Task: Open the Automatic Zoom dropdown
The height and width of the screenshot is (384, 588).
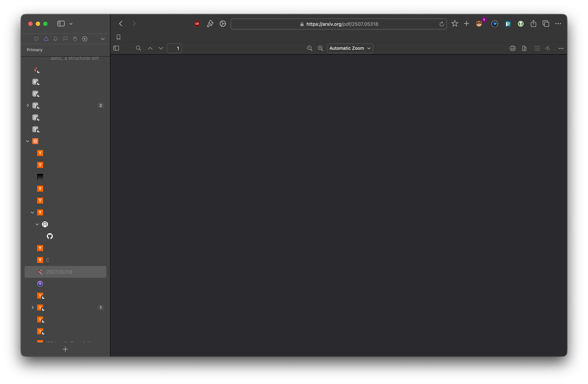Action: [350, 48]
